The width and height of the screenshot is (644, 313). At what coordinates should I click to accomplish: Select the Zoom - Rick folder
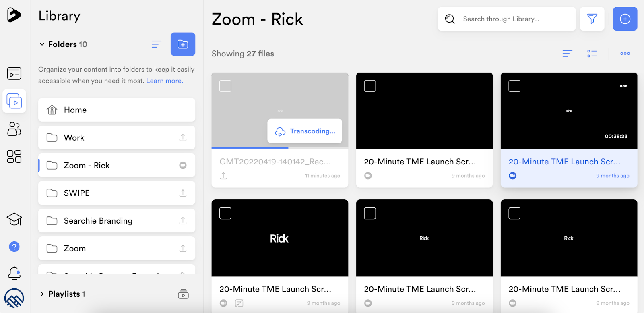(x=117, y=165)
